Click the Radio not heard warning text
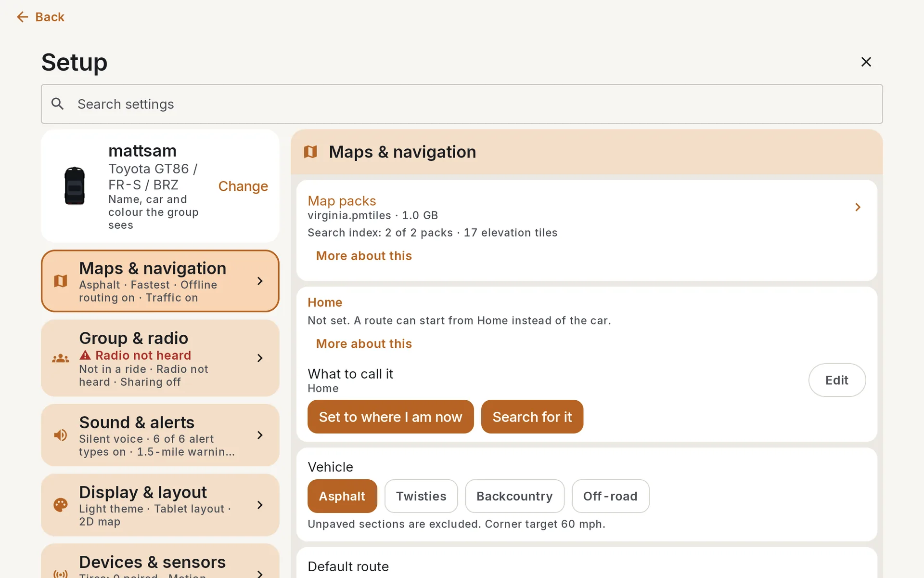The width and height of the screenshot is (924, 578). (x=143, y=355)
